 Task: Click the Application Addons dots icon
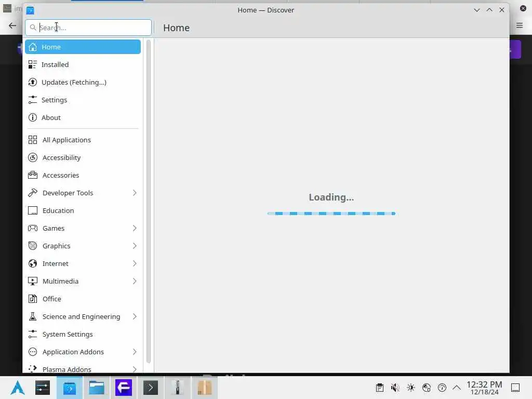[x=33, y=352]
